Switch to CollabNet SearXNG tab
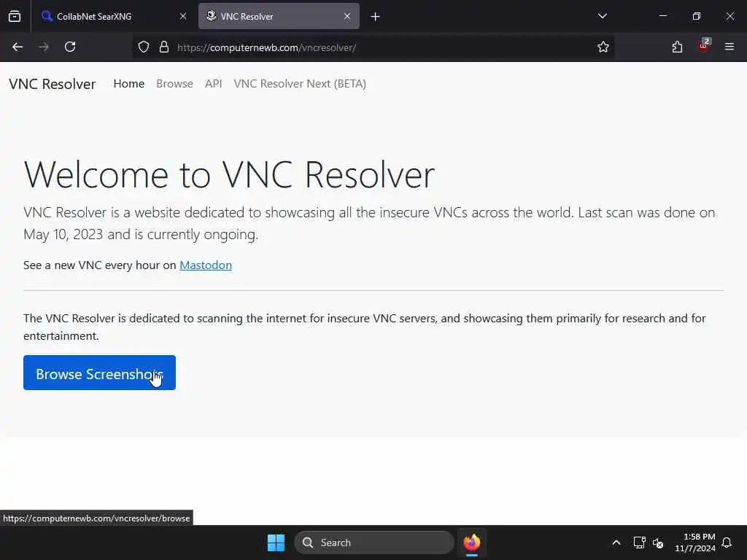This screenshot has height=560, width=747. pyautogui.click(x=113, y=16)
